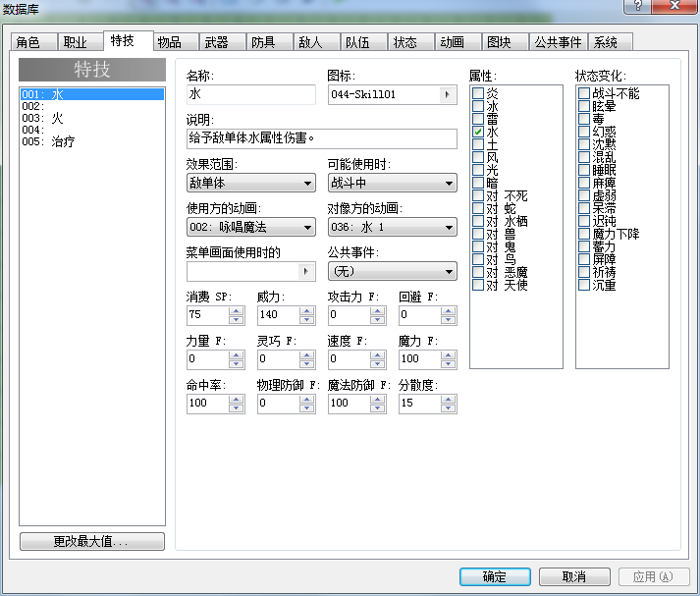Increase 分散度 with up arrow
Viewport: 700px width, 596px height.
[449, 400]
